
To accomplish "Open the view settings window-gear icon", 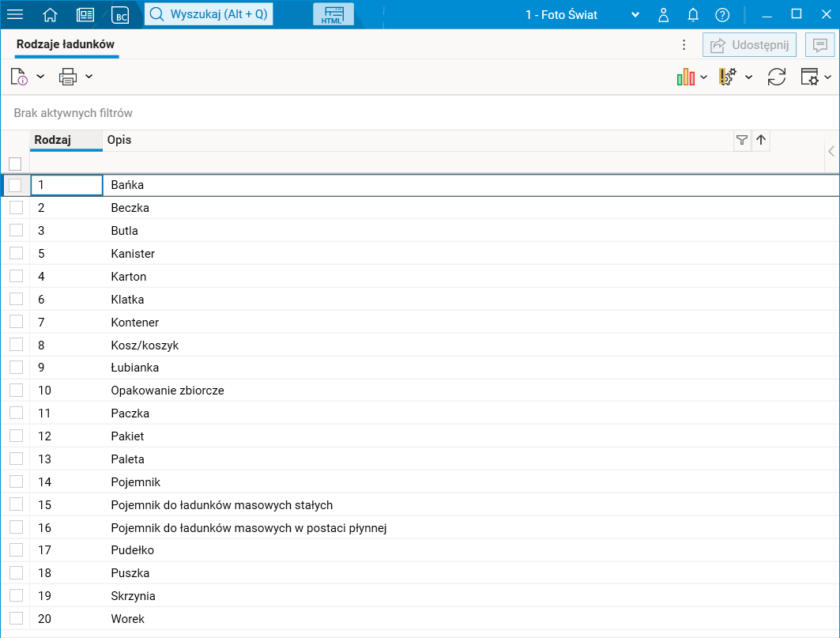I will pos(809,77).
